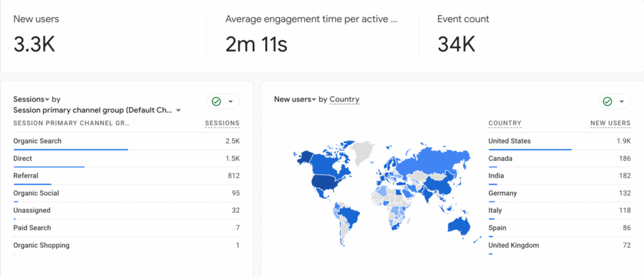Open dropdown arrow beside Country card check icon
The height and width of the screenshot is (277, 644).
[x=622, y=102]
